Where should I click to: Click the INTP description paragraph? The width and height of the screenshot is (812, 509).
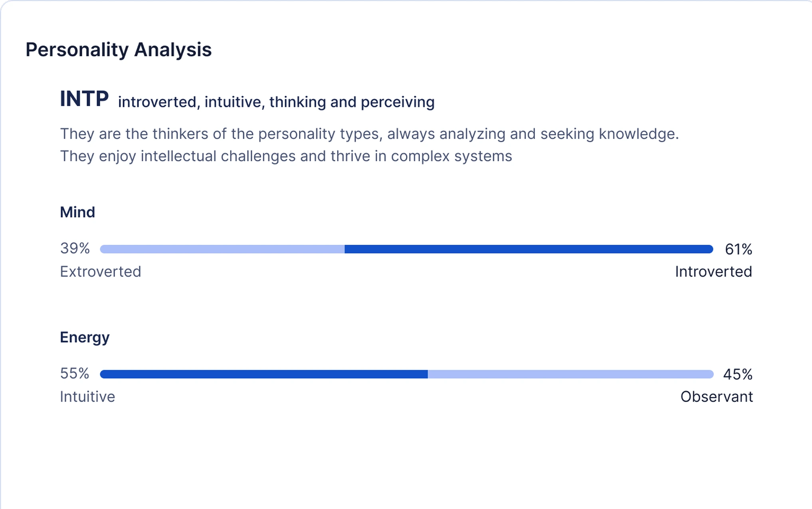[369, 145]
